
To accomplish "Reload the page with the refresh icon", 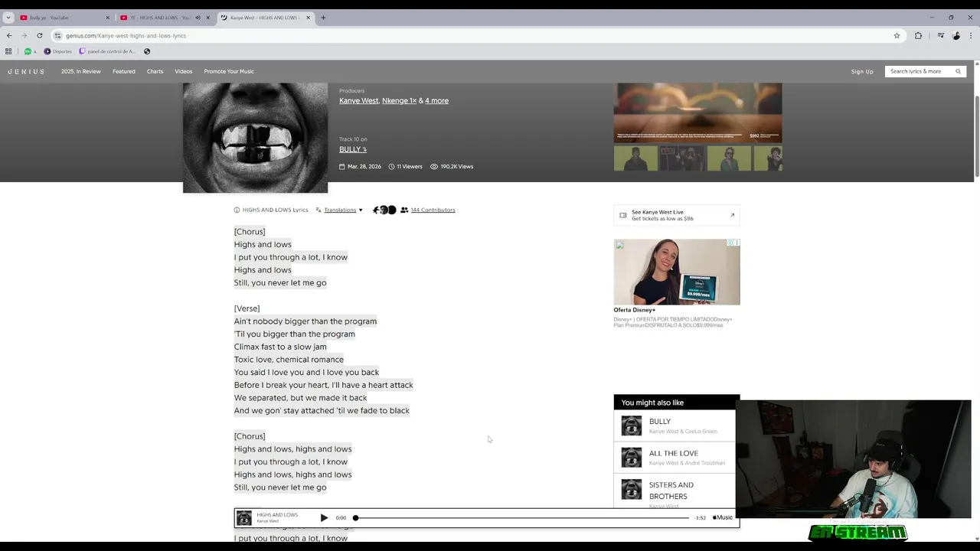I will point(39,35).
